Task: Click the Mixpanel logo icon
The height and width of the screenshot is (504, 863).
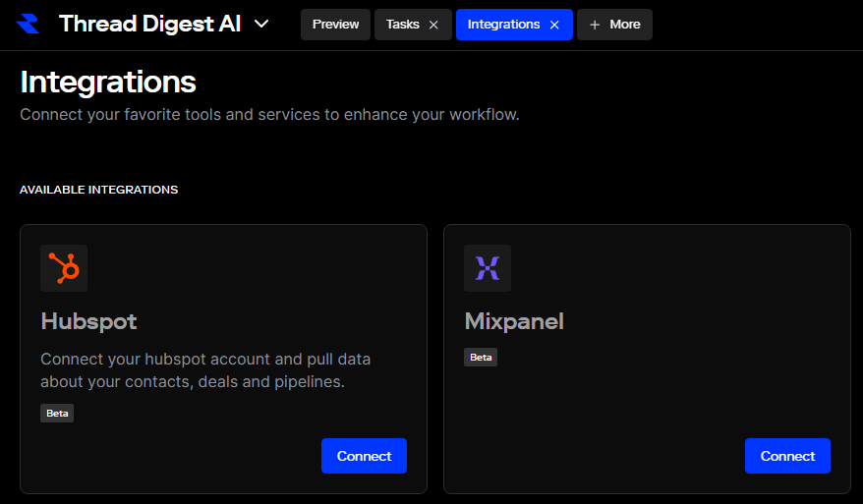Action: coord(488,268)
